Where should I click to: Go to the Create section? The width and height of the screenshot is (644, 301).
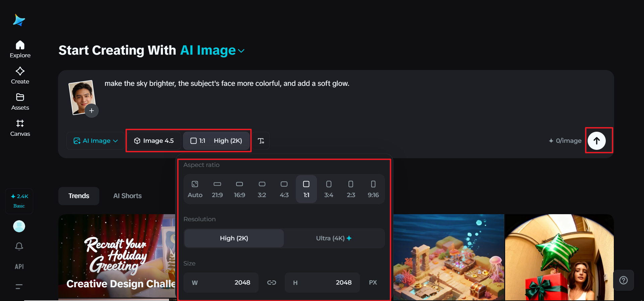click(x=20, y=75)
